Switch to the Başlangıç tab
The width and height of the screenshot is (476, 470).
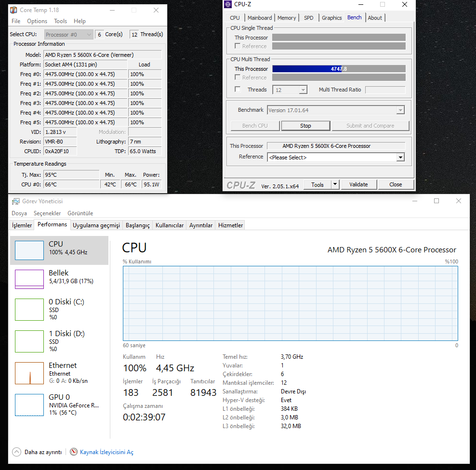tap(137, 225)
